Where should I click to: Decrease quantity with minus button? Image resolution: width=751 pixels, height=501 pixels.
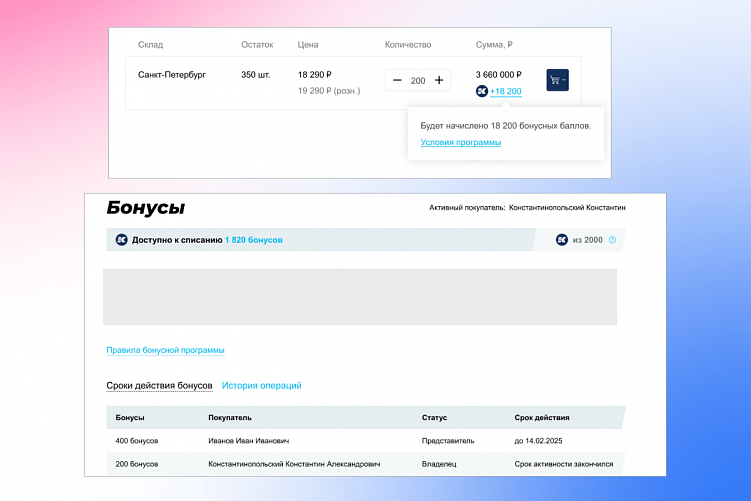tap(397, 80)
